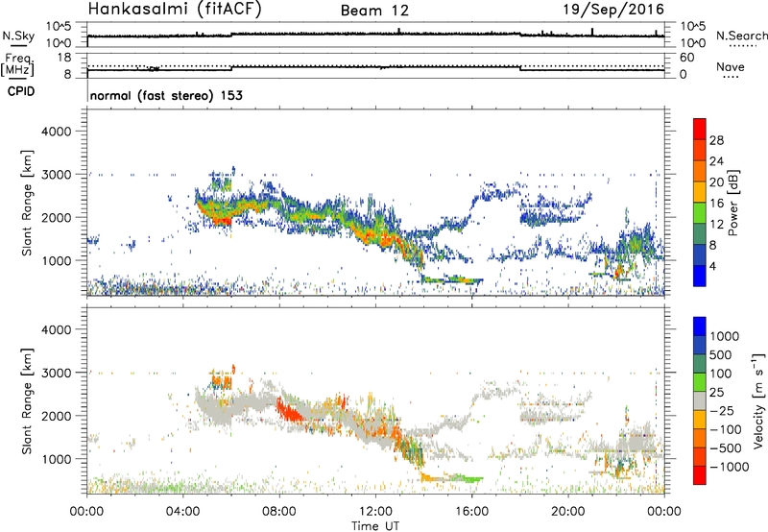This screenshot has height=532, width=768.
Task: Click the yellow segment of Power colorbar
Action: click(700, 191)
